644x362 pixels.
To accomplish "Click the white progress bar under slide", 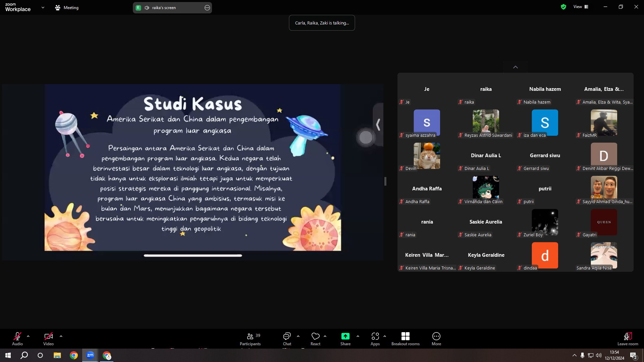I will [193, 255].
